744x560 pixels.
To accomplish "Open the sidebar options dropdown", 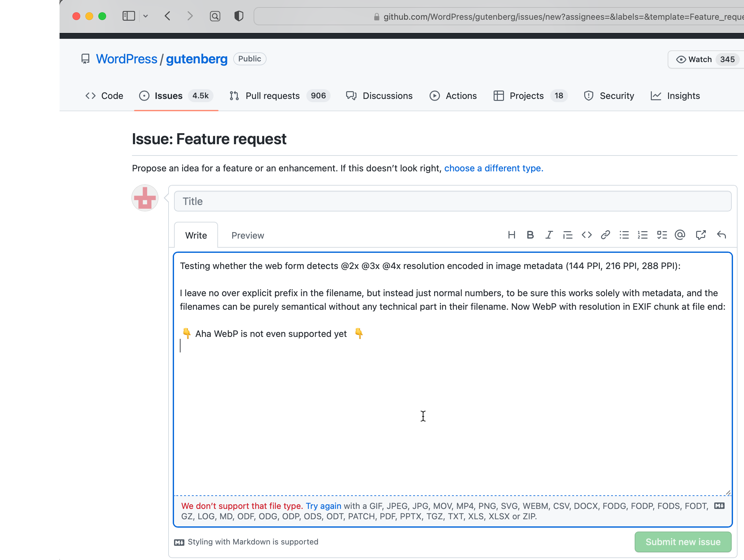I will tap(146, 16).
